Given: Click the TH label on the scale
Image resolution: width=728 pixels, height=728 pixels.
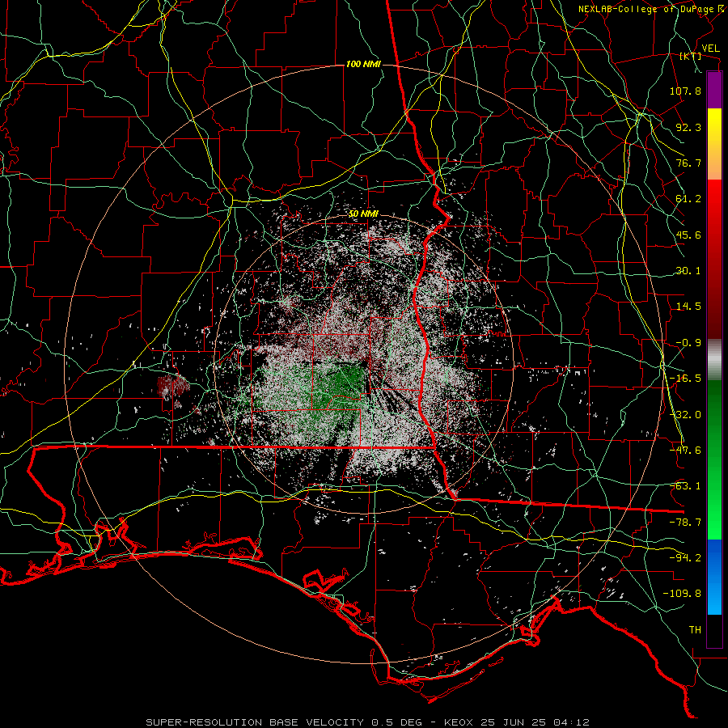Looking at the screenshot, I should click(x=695, y=630).
